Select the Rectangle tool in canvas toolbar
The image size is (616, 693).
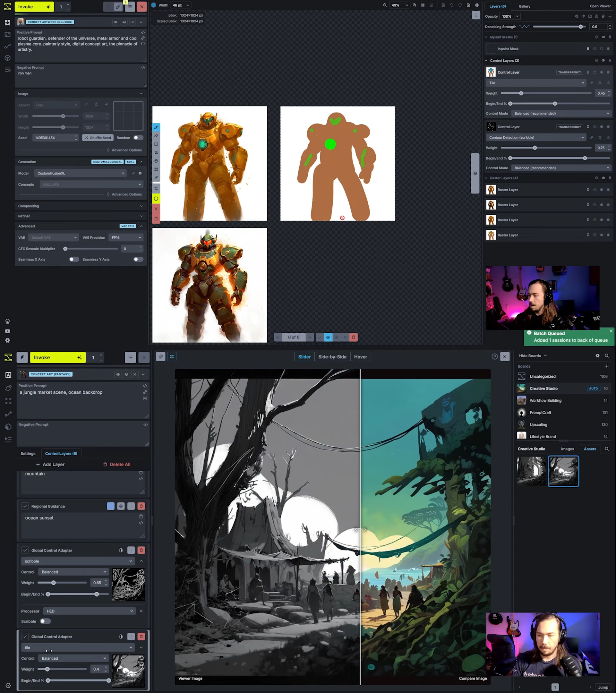click(x=156, y=144)
